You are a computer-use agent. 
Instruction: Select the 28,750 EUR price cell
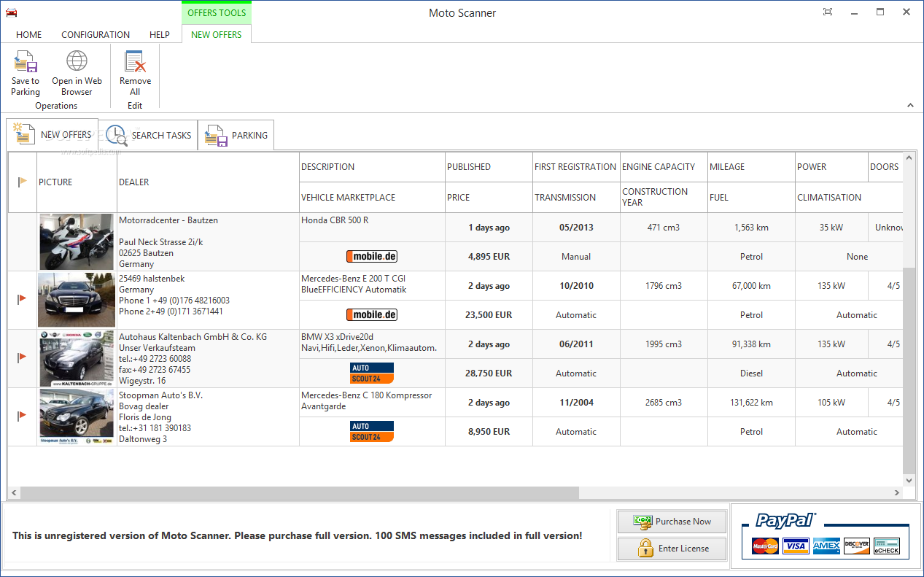tap(489, 373)
